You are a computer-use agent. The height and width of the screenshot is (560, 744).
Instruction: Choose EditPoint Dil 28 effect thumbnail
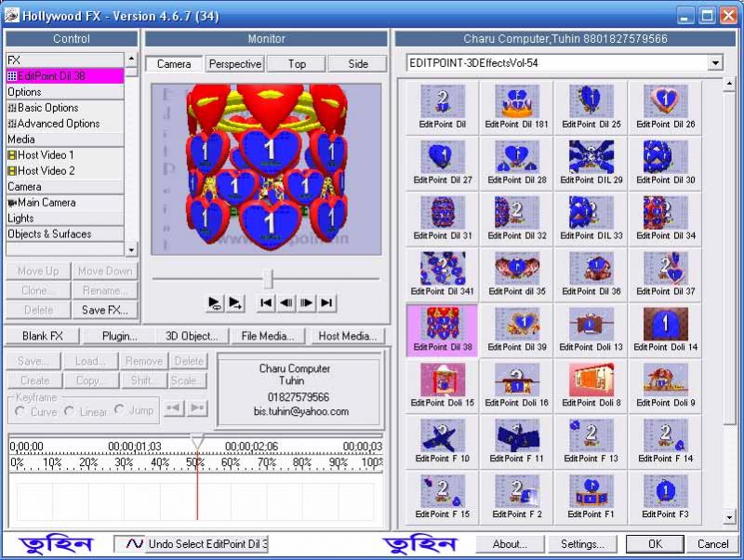pos(516,163)
